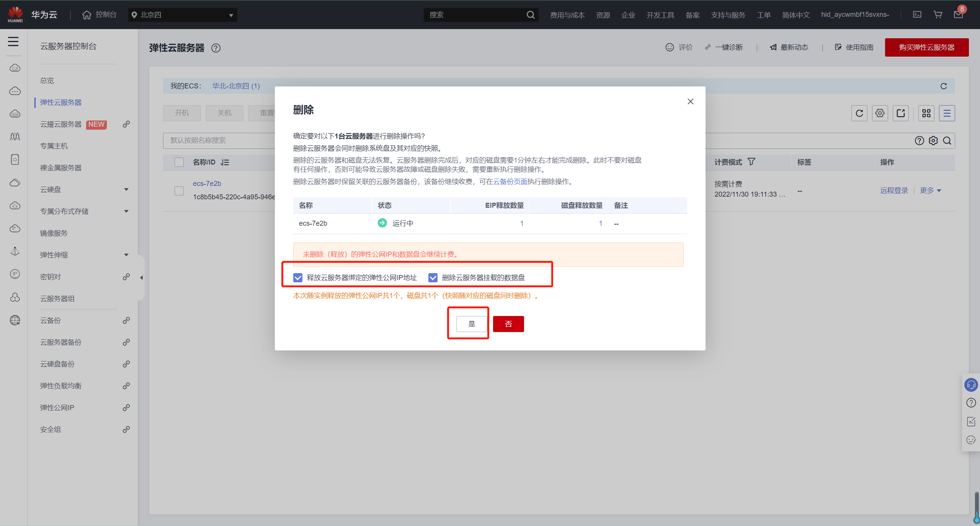Screen dimensions: 980x526
Task: Click filter icon on 计费模式 column
Action: pos(751,162)
